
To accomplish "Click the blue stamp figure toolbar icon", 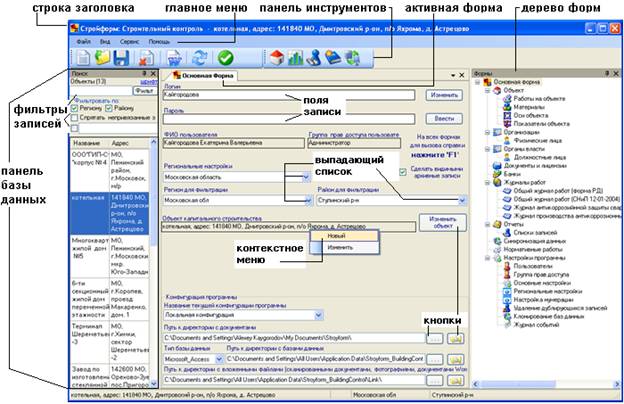I will (314, 58).
